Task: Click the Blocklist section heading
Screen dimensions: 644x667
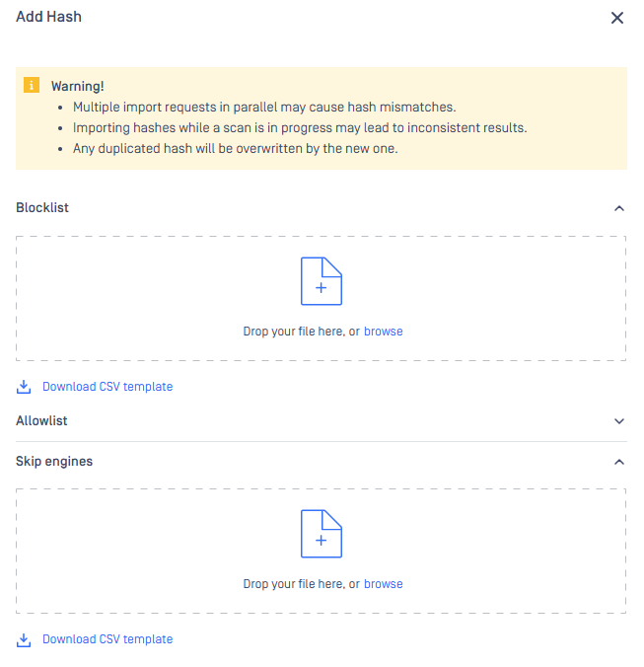Action: 42,207
